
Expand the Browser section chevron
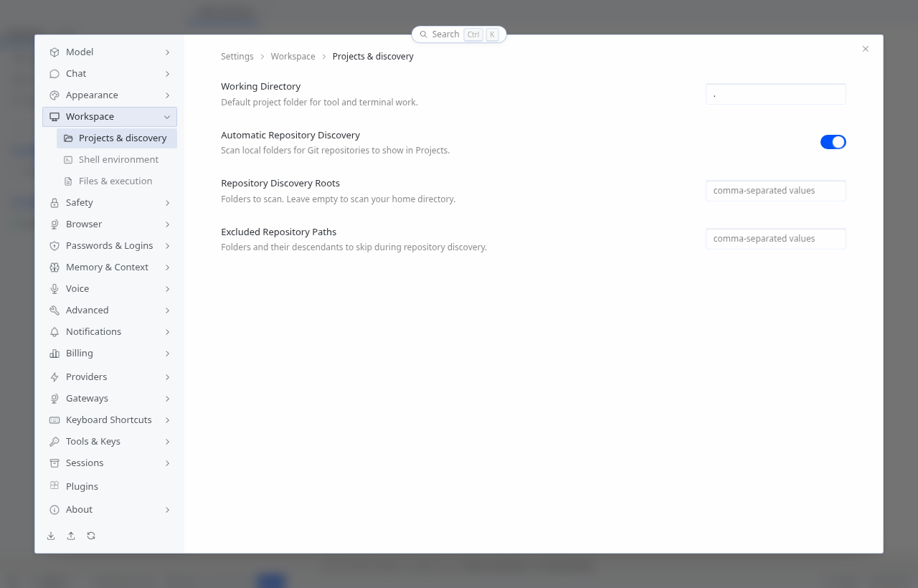(167, 224)
